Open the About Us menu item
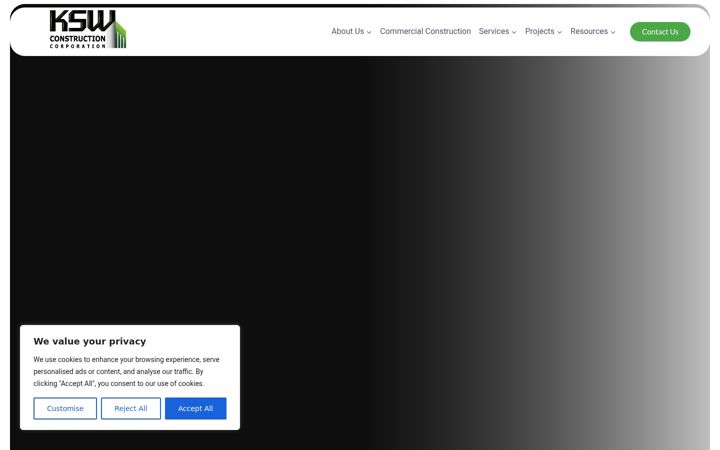Image resolution: width=720 pixels, height=450 pixels. tap(348, 31)
